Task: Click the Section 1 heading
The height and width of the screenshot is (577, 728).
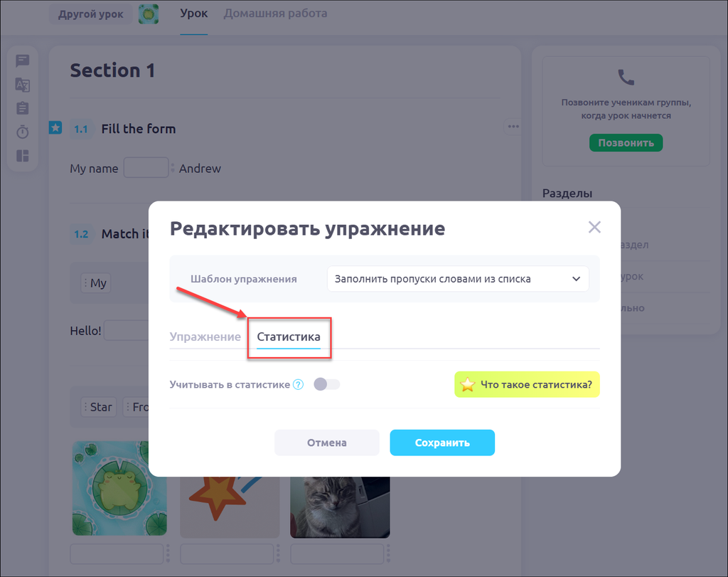Action: 112,70
